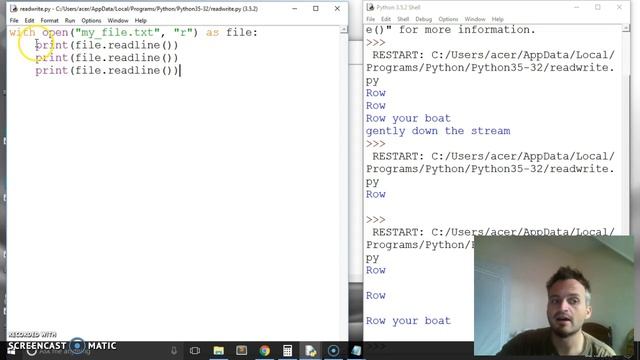The width and height of the screenshot is (640, 360).
Task: Open Screencast-O-Matic recorder taskbar icon
Action: (333, 350)
